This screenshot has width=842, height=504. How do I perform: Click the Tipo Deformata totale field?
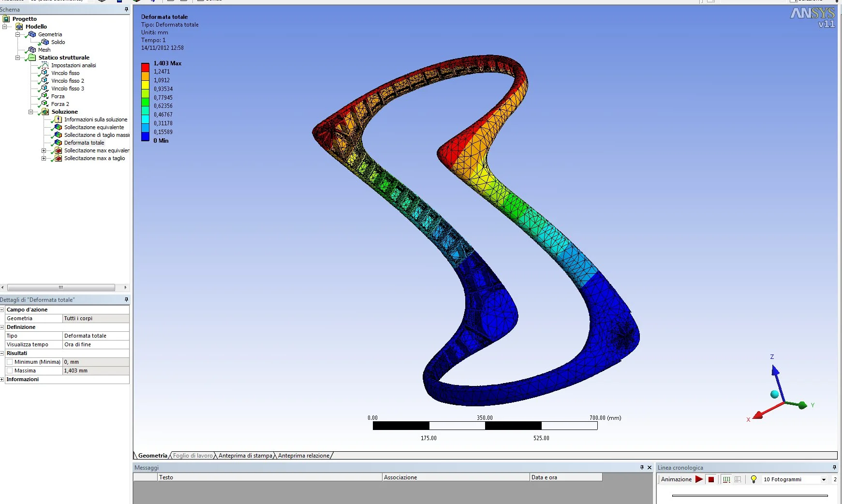96,336
